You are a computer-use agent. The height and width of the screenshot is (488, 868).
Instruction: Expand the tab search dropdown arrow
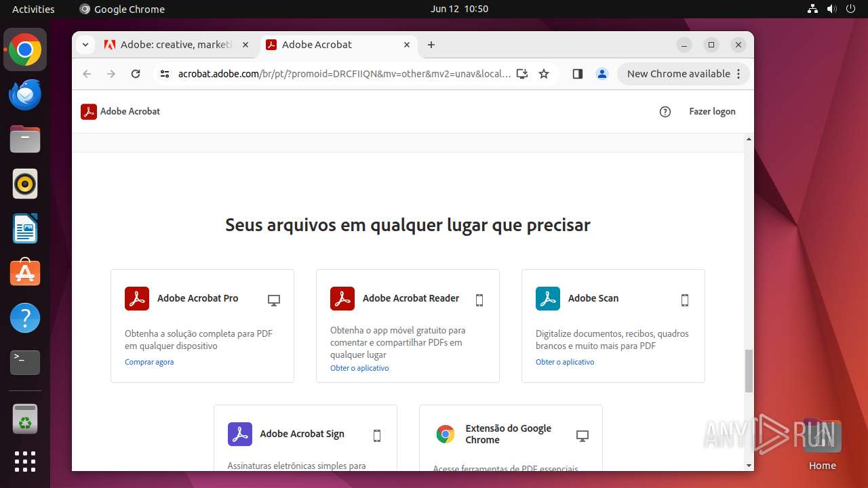[x=85, y=45]
